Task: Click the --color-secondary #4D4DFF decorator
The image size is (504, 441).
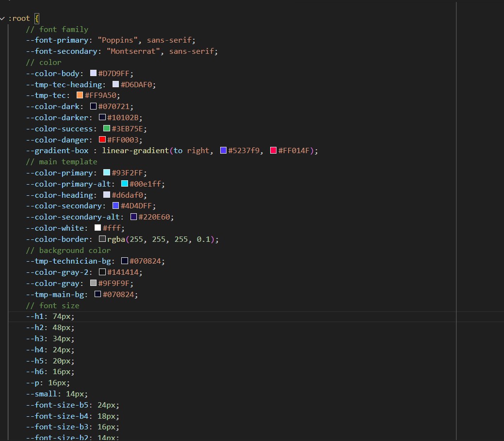Action: pyautogui.click(x=115, y=205)
